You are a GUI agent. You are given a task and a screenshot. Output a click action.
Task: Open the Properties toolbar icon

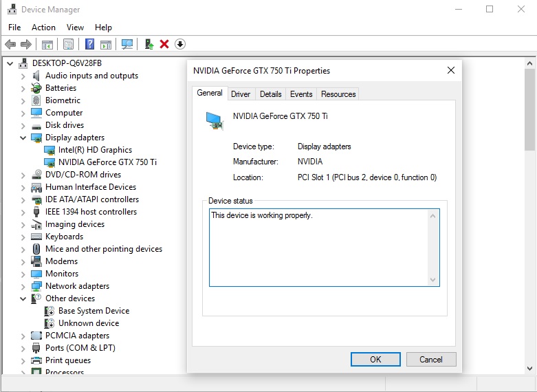click(x=69, y=44)
